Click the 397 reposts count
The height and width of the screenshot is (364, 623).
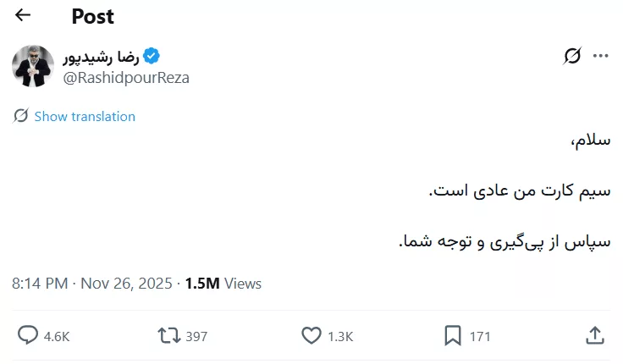pos(196,336)
